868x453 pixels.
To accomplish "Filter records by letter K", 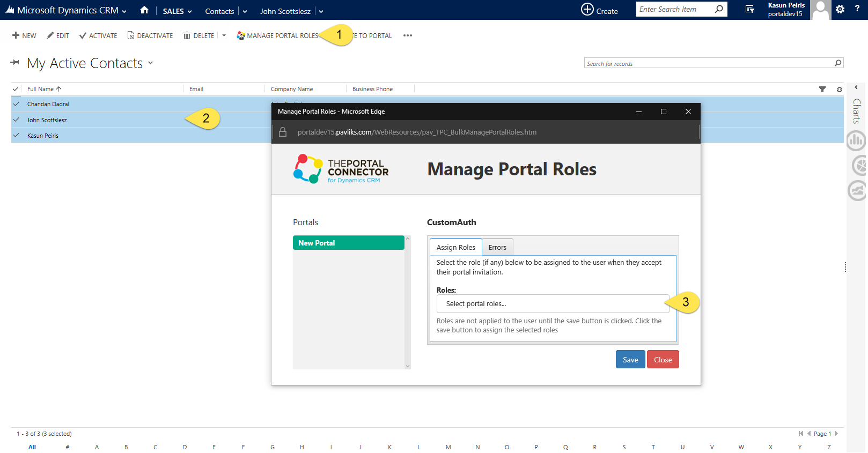I will 390,447.
